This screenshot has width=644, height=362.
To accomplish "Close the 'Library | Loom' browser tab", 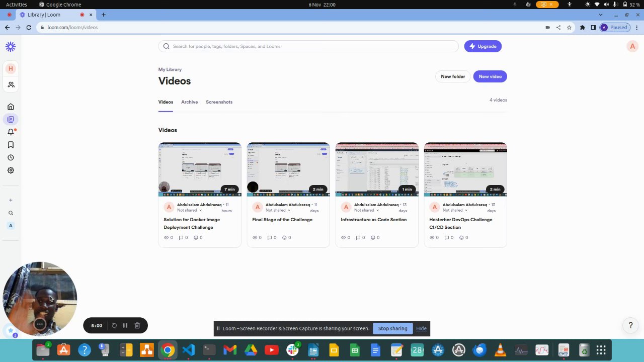I will click(x=91, y=15).
